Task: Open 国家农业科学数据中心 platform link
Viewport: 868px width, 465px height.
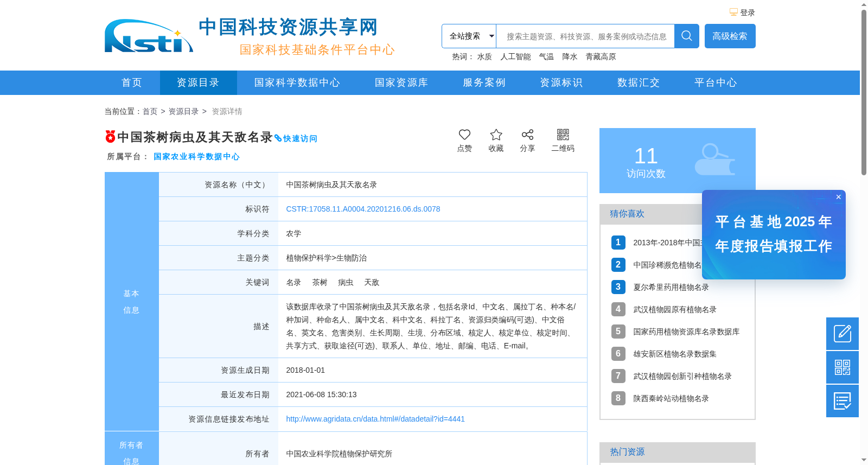Action: point(196,156)
